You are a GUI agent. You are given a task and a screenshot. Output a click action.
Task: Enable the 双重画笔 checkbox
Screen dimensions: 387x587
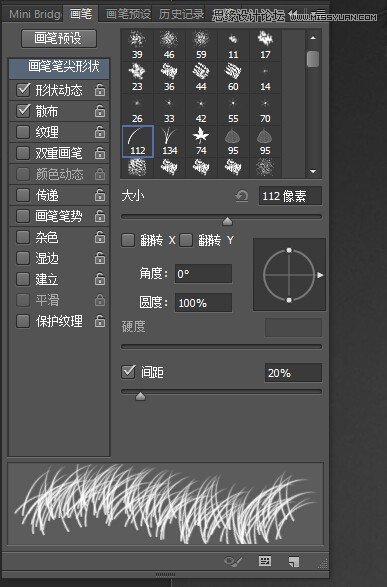(23, 153)
